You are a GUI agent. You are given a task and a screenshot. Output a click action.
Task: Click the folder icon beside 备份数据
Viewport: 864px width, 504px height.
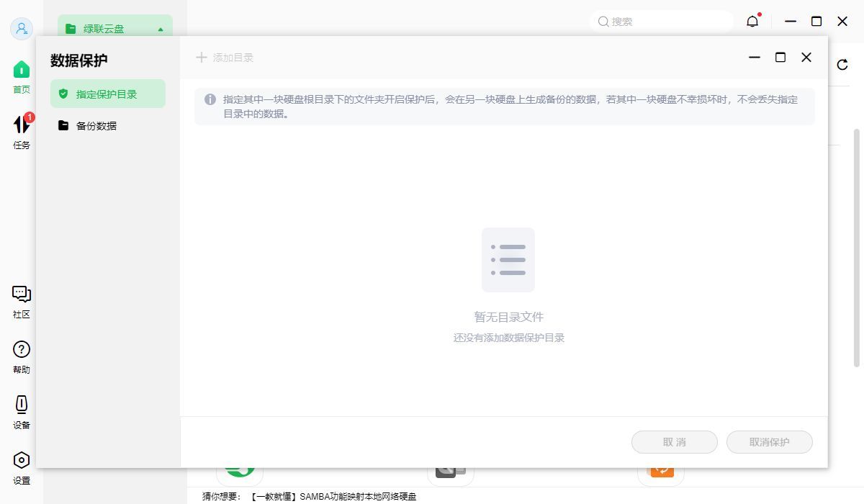pyautogui.click(x=63, y=125)
